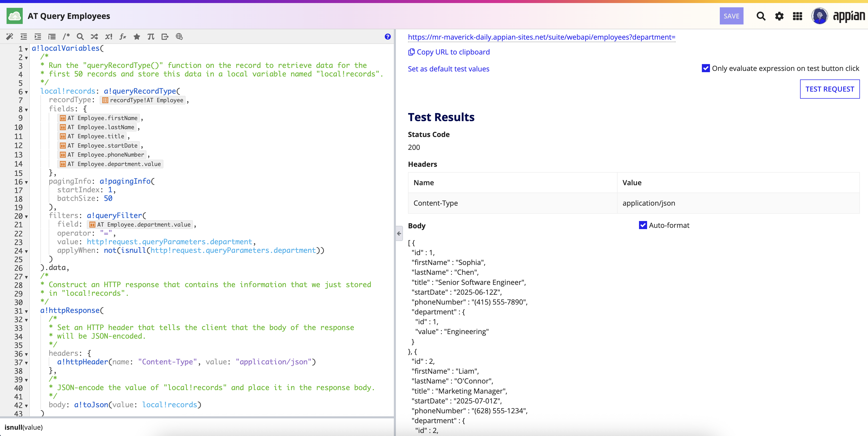The image size is (868, 436).
Task: Toggle Only evaluate expression on test button click
Action: coord(706,68)
